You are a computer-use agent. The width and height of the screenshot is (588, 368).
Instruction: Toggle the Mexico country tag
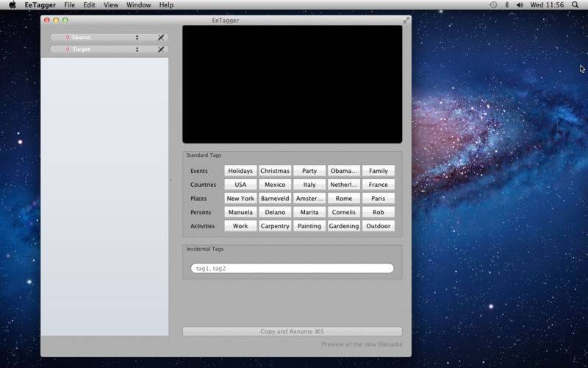click(275, 185)
